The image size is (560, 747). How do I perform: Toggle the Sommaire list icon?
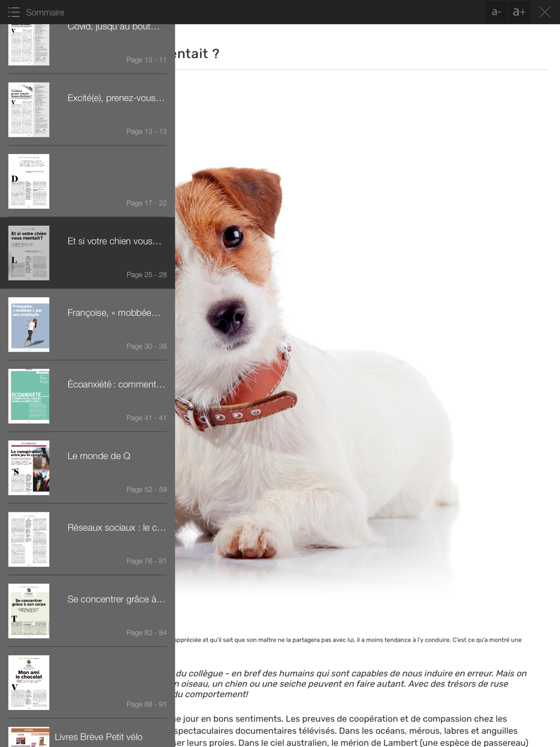tap(14, 12)
